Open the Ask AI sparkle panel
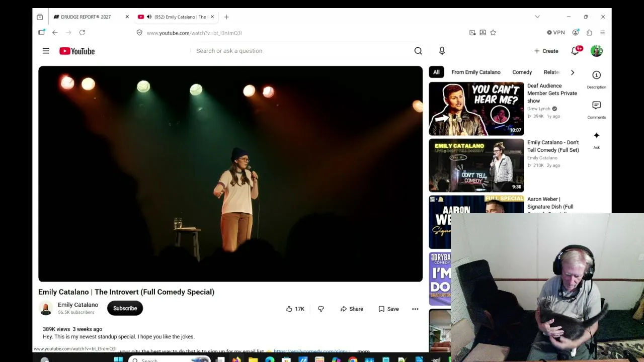The width and height of the screenshot is (644, 362). click(x=596, y=139)
